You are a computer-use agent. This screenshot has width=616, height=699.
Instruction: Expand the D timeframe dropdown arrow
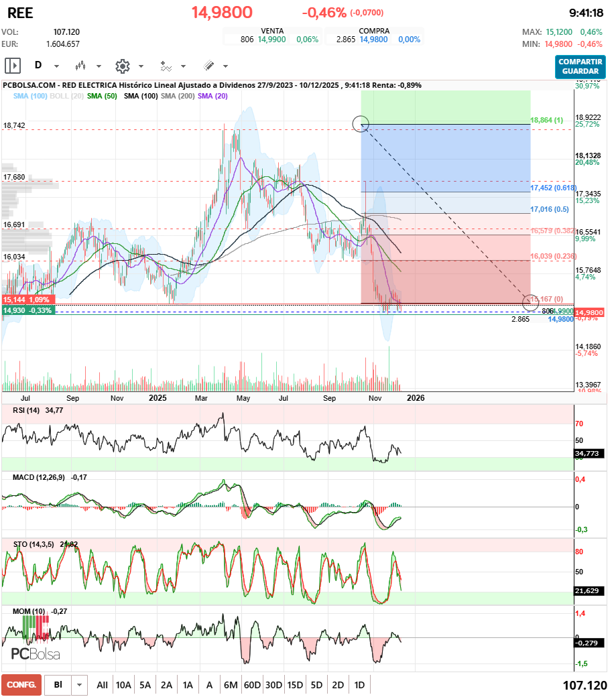(56, 66)
